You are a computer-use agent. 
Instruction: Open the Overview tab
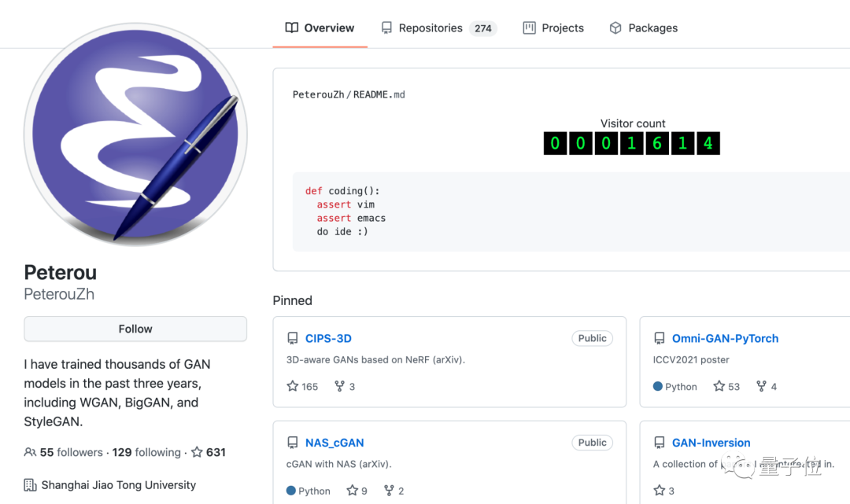pyautogui.click(x=320, y=28)
